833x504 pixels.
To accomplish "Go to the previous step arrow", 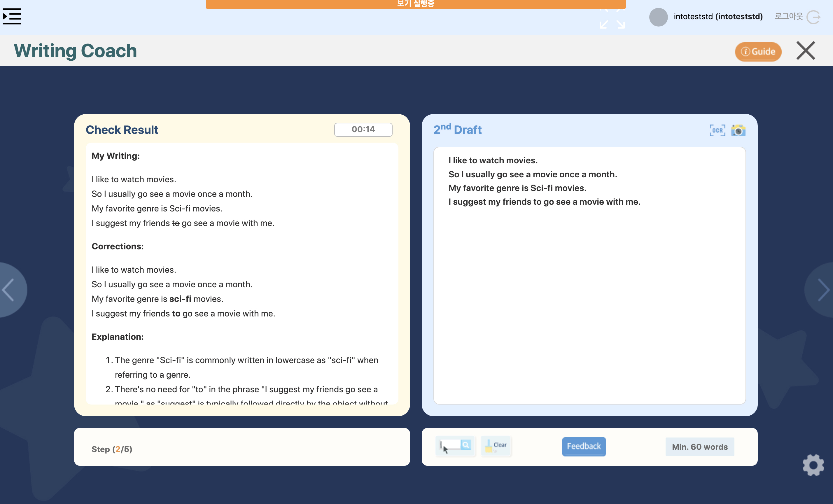I will point(9,290).
